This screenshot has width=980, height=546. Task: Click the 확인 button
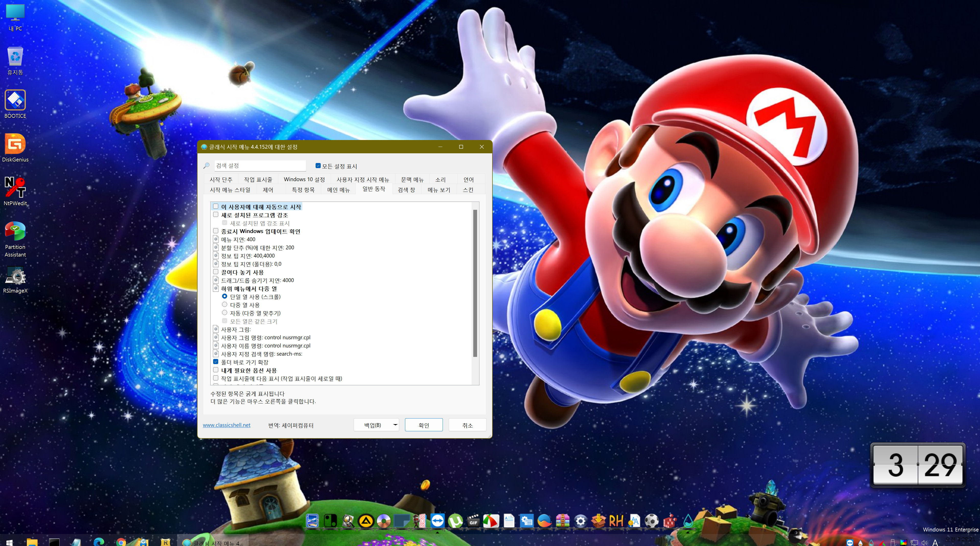click(423, 425)
